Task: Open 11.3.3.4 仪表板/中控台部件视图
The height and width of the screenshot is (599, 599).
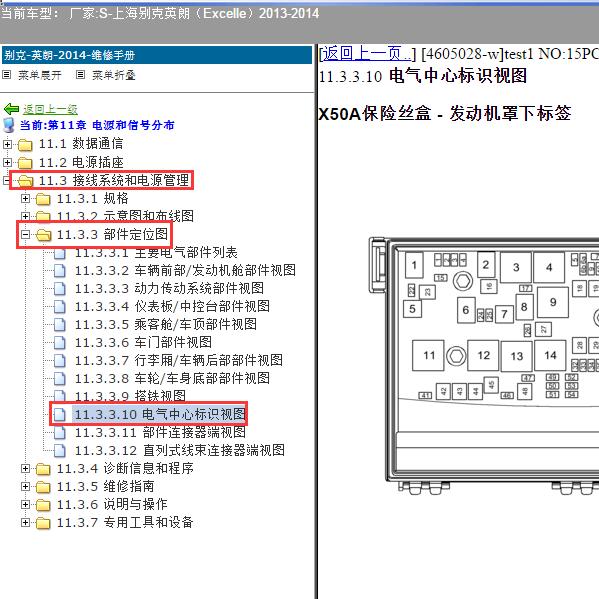Action: (x=172, y=306)
